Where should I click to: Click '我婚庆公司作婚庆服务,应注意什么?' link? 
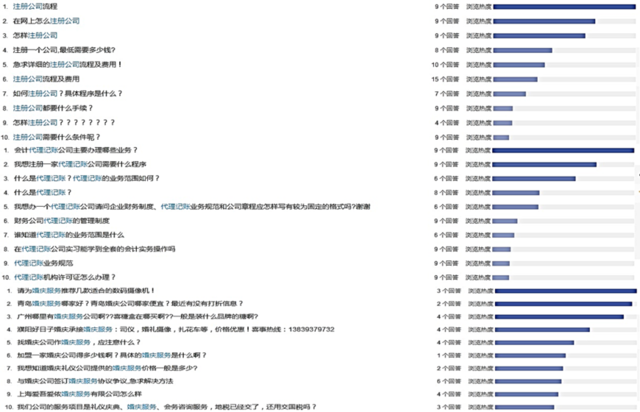pyautogui.click(x=77, y=341)
